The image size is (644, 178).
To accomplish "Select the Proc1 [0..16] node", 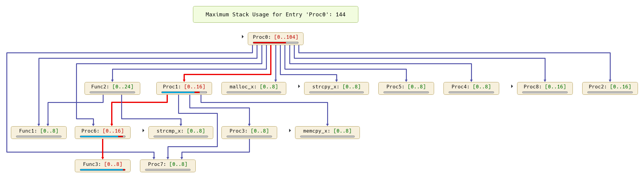I will coord(184,88).
